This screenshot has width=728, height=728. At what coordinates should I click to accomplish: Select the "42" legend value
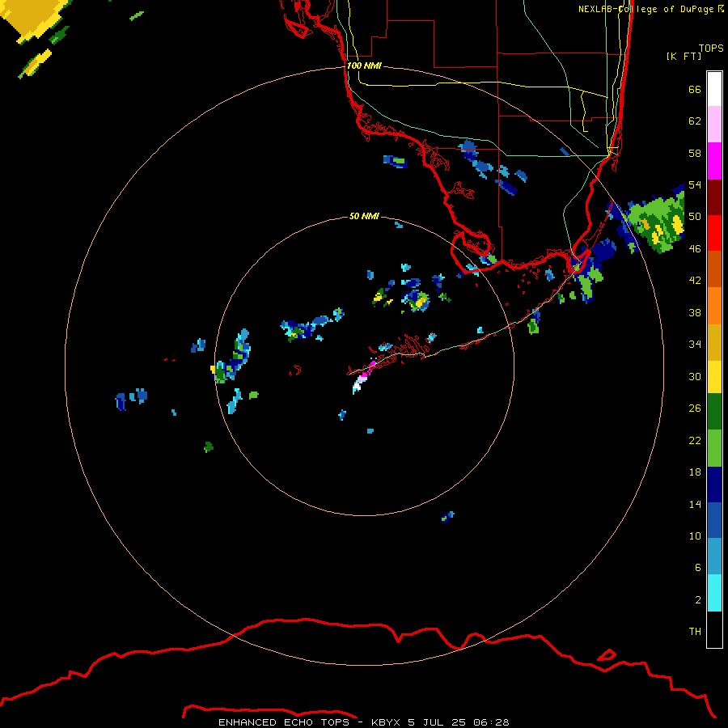tap(695, 281)
